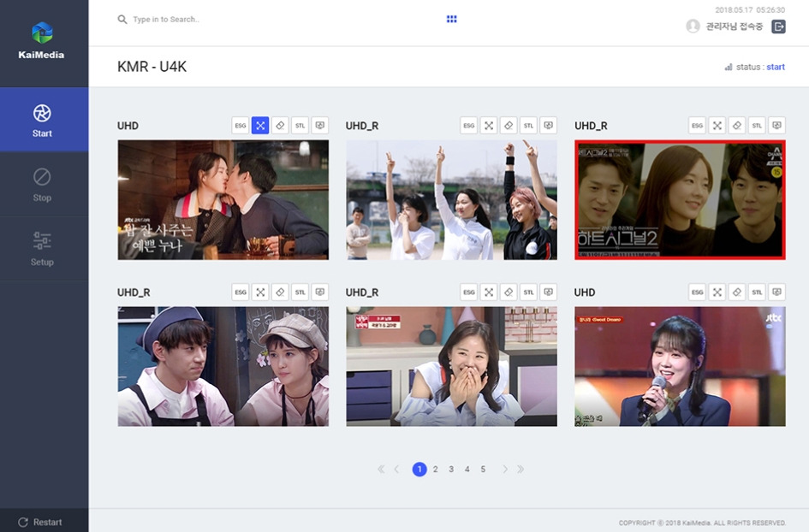Image resolution: width=809 pixels, height=532 pixels.
Task: Click the eraser icon above the riverside arms-raised group thumbnail
Action: [509, 125]
